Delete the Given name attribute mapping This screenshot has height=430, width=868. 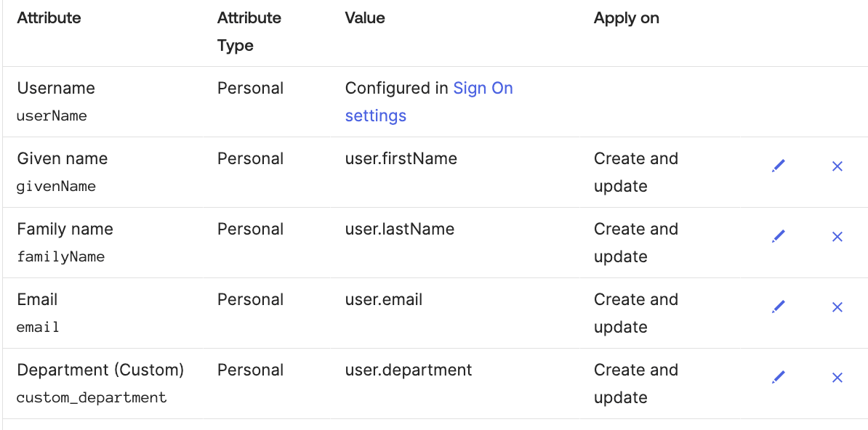[837, 166]
